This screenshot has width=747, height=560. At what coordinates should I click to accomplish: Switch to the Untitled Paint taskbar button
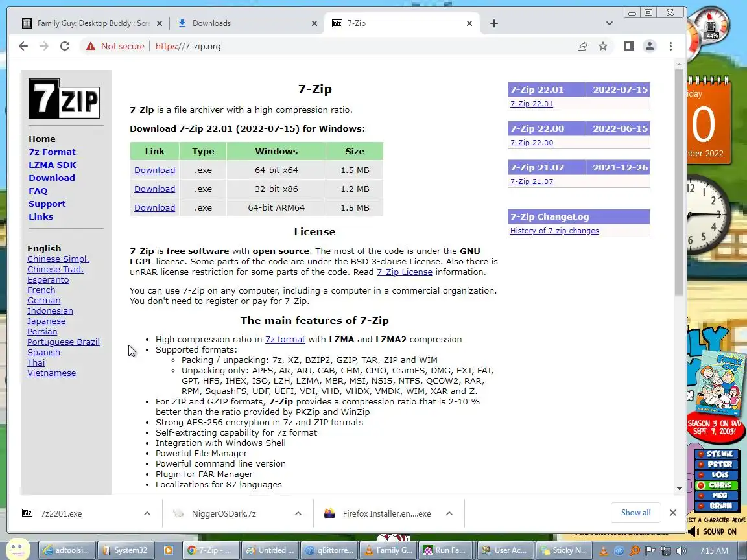[270, 550]
